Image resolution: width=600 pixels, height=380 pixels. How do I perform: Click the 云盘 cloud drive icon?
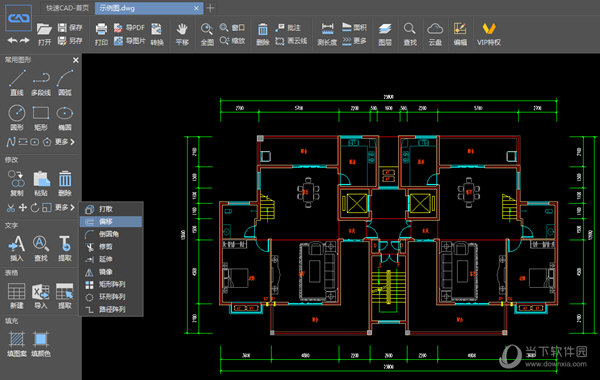point(435,34)
